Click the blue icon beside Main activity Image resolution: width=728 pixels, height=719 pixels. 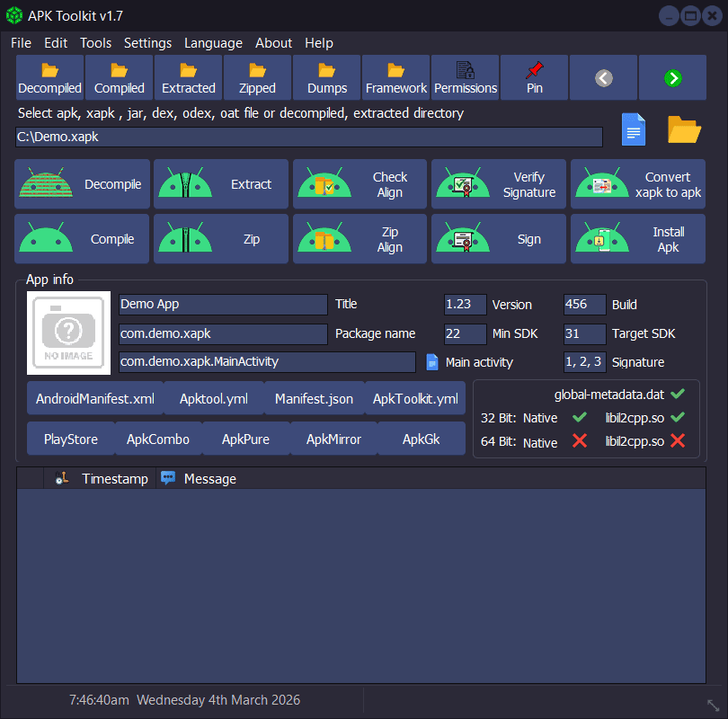[x=432, y=362]
